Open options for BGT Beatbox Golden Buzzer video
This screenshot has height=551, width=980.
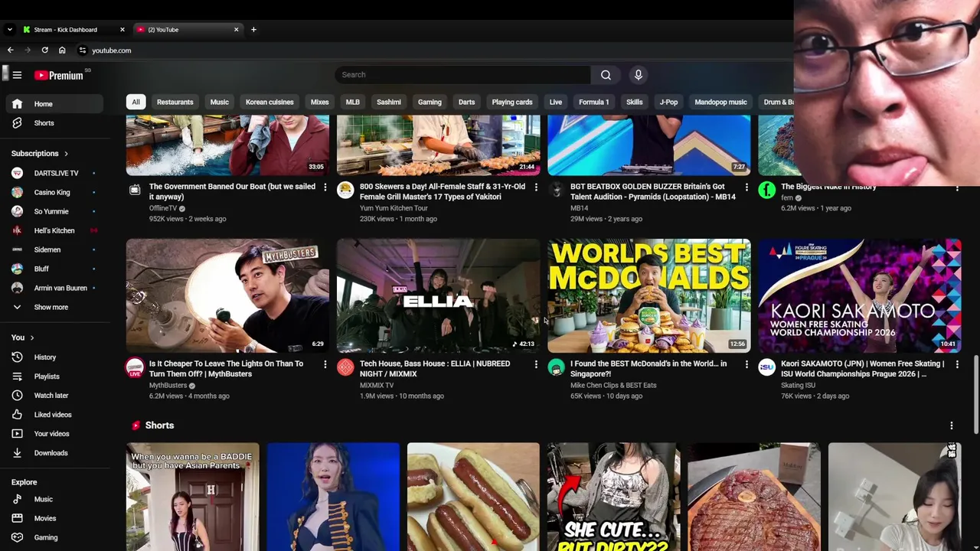tap(746, 187)
